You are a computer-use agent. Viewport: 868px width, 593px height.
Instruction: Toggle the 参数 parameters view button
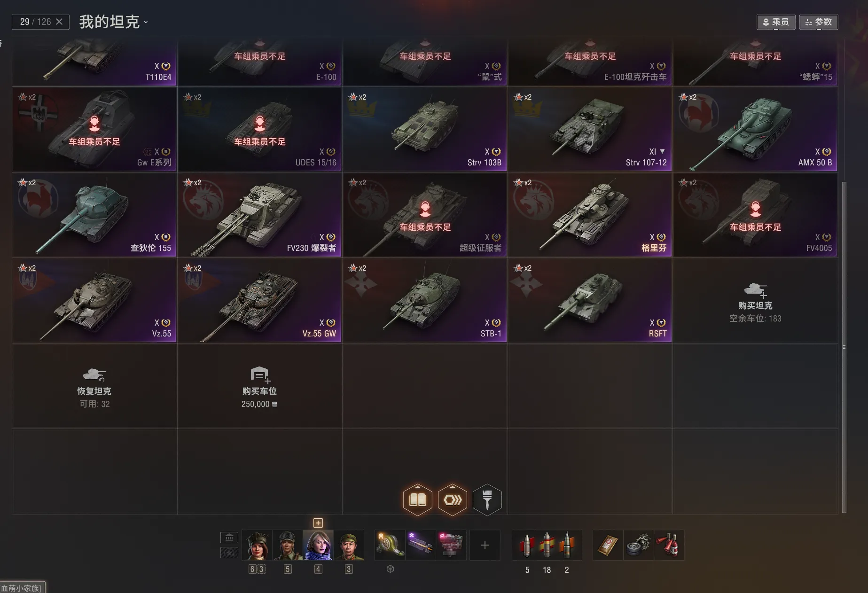point(819,22)
